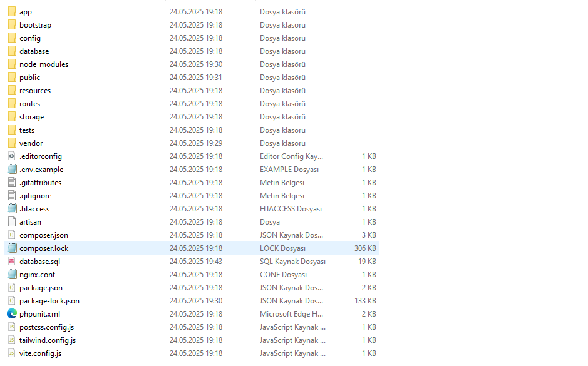Click the storage folder icon

click(12, 117)
